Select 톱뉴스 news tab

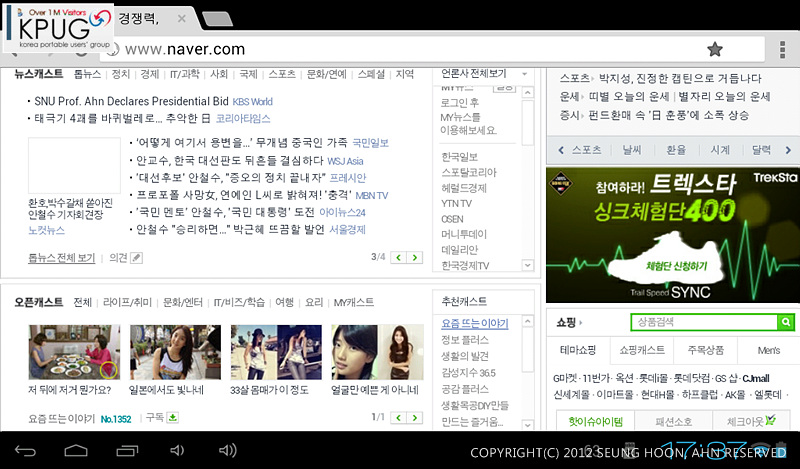87,74
